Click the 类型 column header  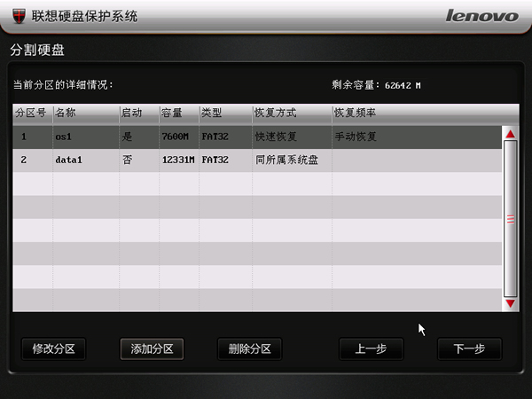click(212, 113)
